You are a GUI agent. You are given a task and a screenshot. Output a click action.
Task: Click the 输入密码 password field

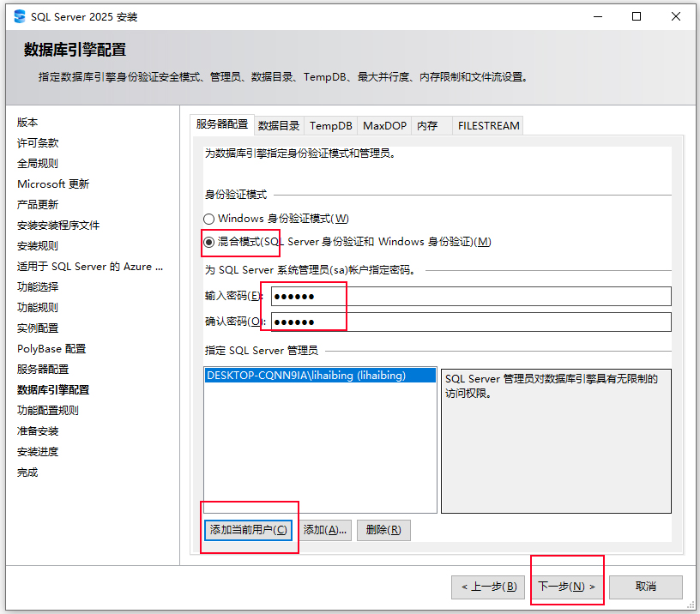(471, 297)
